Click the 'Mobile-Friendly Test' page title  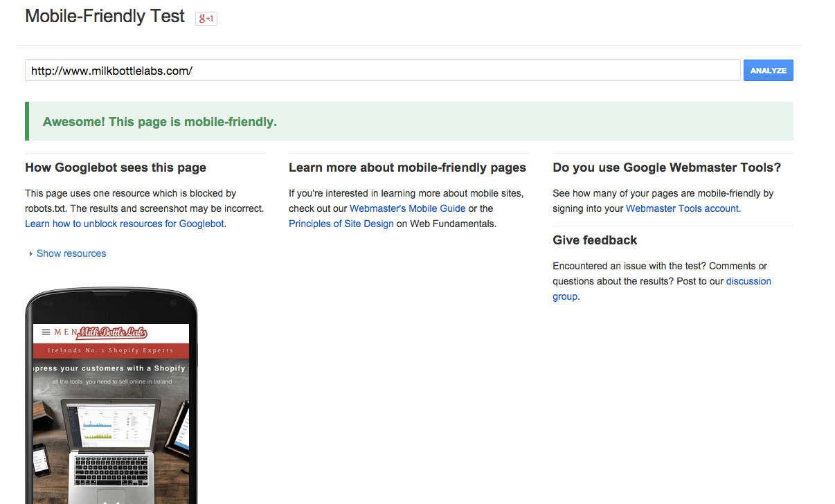tap(105, 16)
